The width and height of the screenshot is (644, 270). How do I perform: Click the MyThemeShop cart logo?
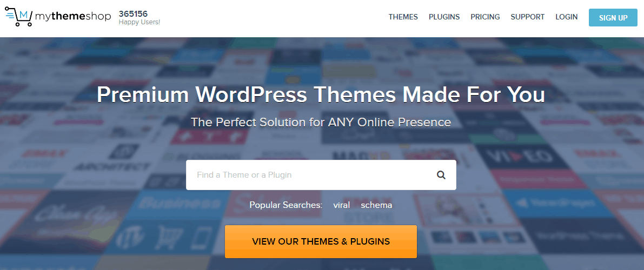click(x=19, y=17)
